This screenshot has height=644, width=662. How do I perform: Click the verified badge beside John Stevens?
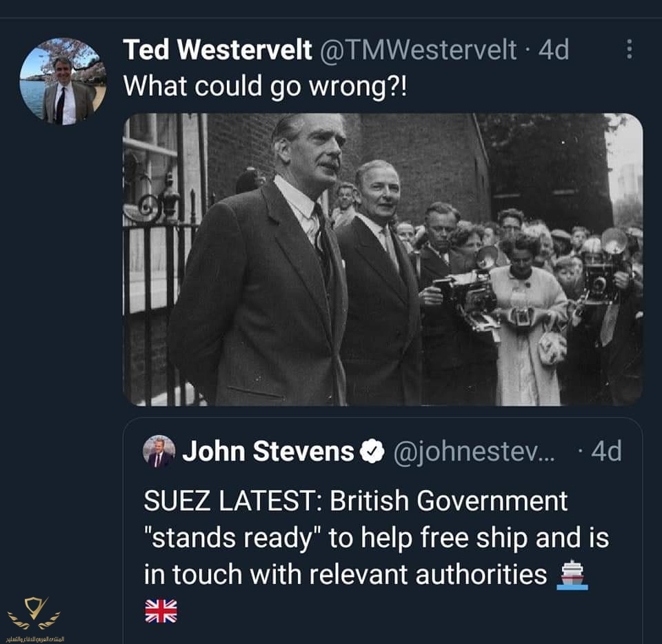pyautogui.click(x=372, y=451)
